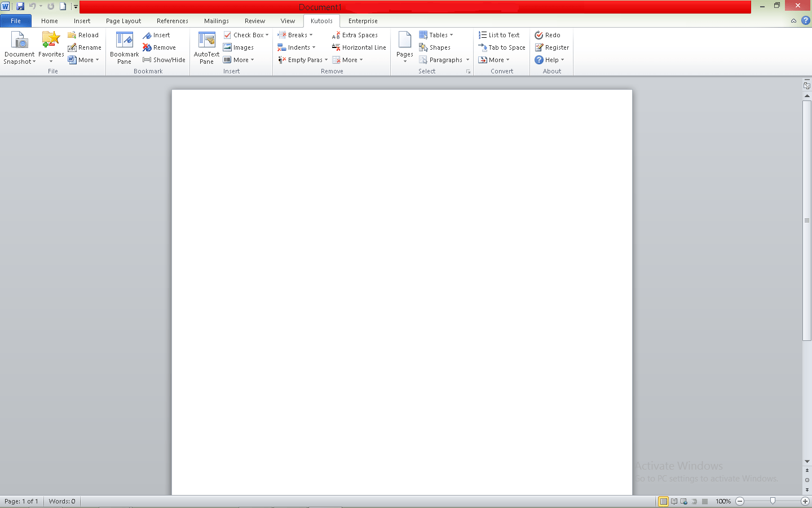Screen dimensions: 812x508
Task: Click the vertical scrollbar up arrow
Action: click(807, 96)
